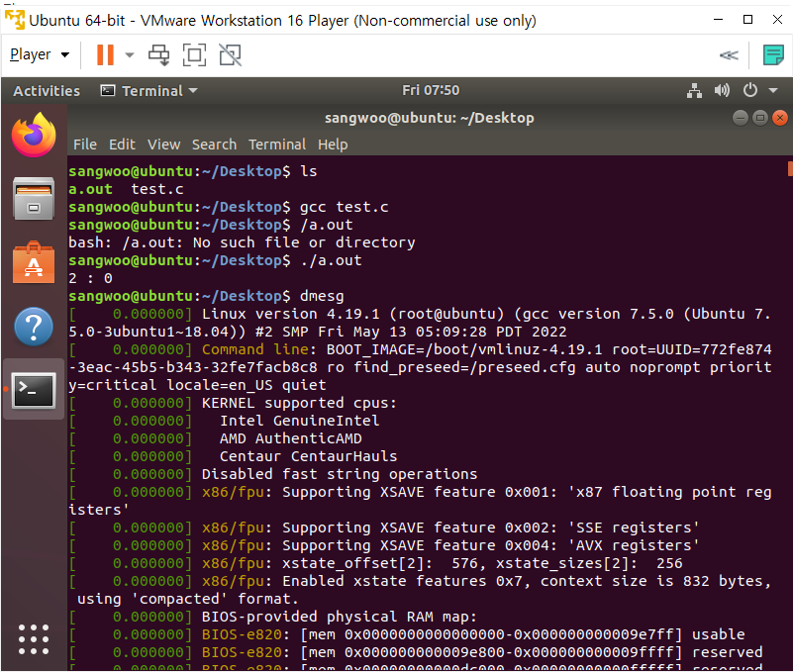This screenshot has width=793, height=672.
Task: Pause the virtual machine with the orange pause icon
Action: pyautogui.click(x=105, y=54)
